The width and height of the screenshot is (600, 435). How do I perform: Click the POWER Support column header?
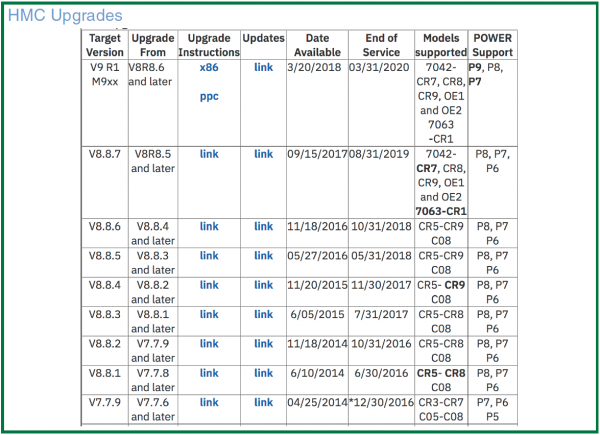(x=494, y=45)
